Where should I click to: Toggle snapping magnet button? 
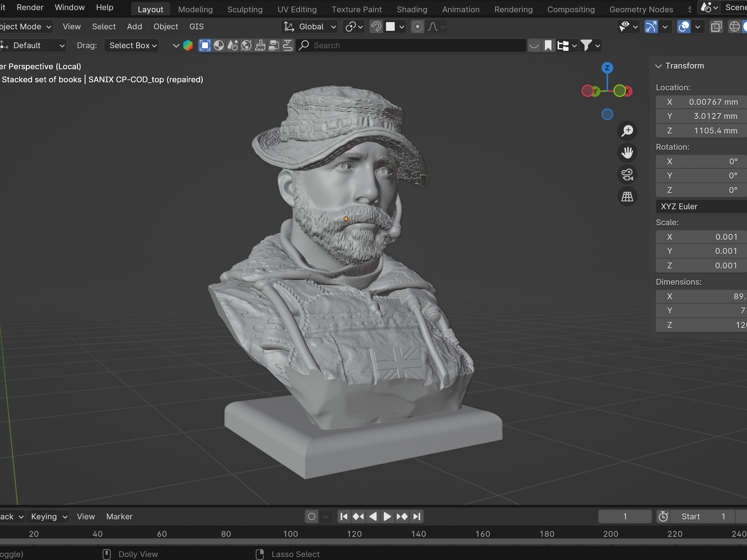tap(376, 26)
